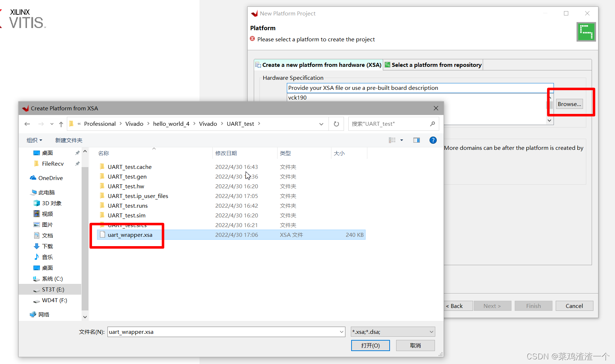Open the *.xsa;*.dsa file type filter
Image resolution: width=615 pixels, height=364 pixels.
pos(393,332)
